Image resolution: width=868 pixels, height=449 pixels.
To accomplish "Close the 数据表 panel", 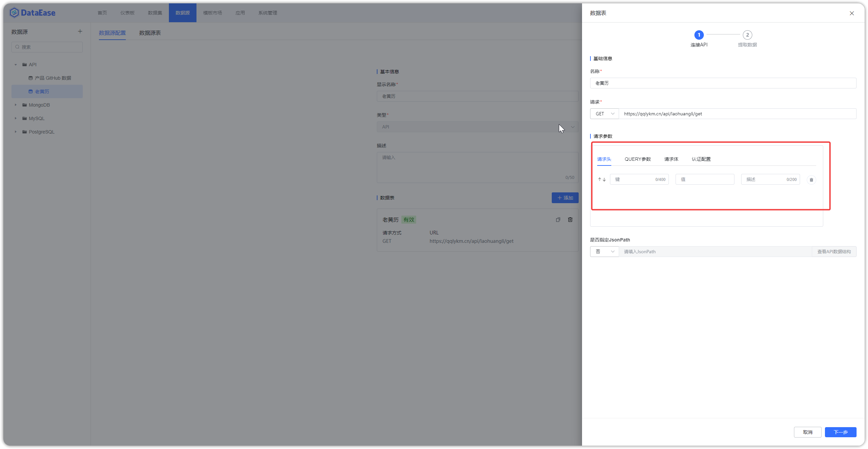I will tap(852, 13).
